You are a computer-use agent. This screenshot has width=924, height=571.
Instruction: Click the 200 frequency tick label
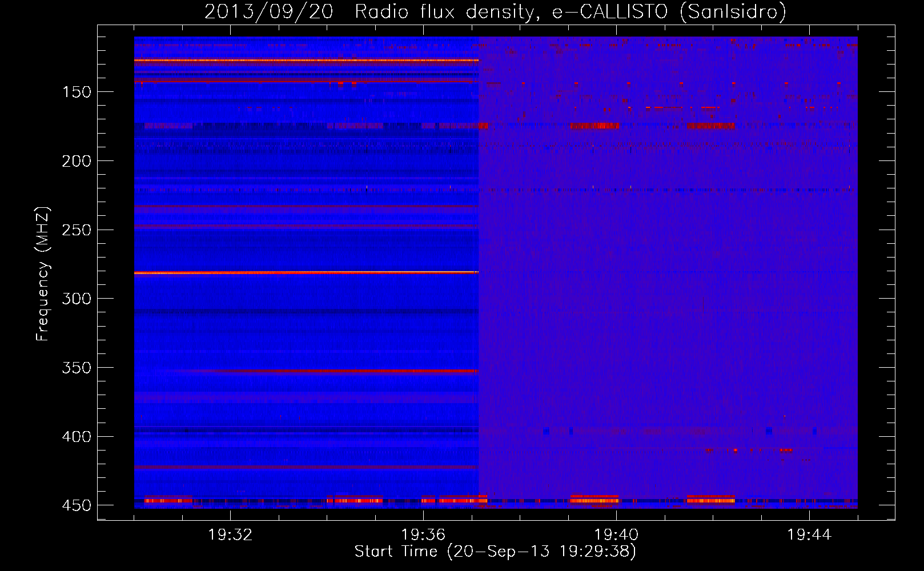point(77,161)
